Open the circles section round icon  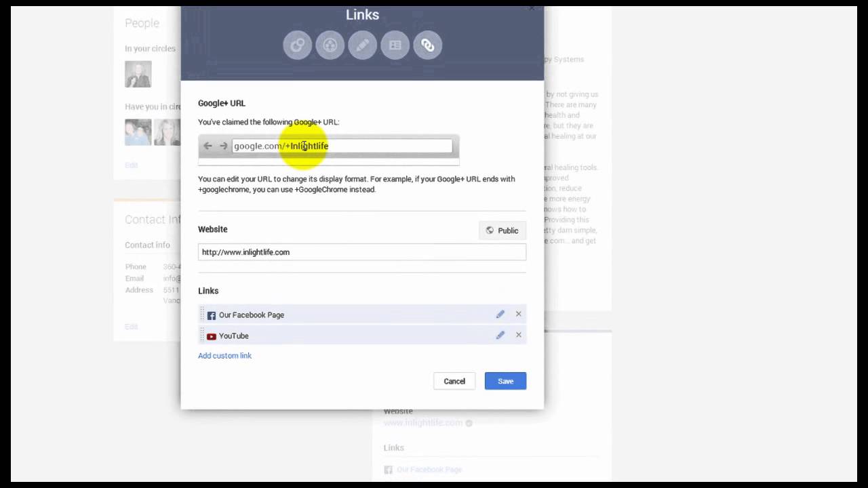(330, 45)
